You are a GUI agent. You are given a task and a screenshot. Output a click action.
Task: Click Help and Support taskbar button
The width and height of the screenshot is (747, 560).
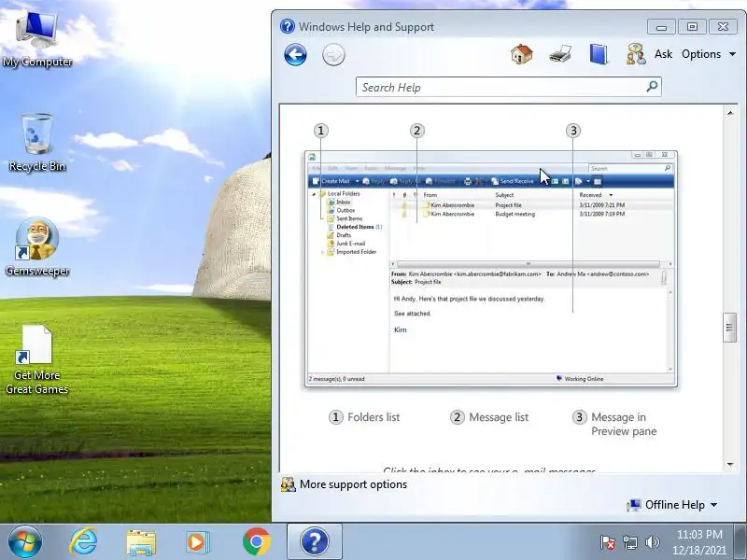(x=315, y=542)
